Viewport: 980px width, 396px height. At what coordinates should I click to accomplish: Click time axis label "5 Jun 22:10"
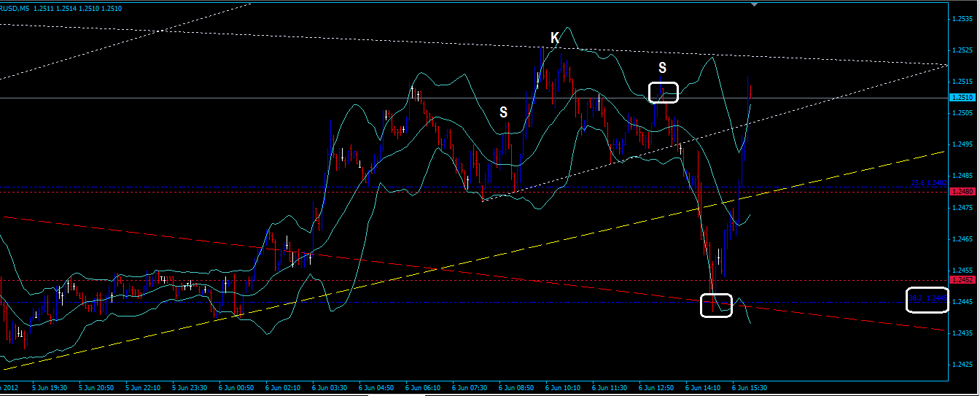point(144,389)
